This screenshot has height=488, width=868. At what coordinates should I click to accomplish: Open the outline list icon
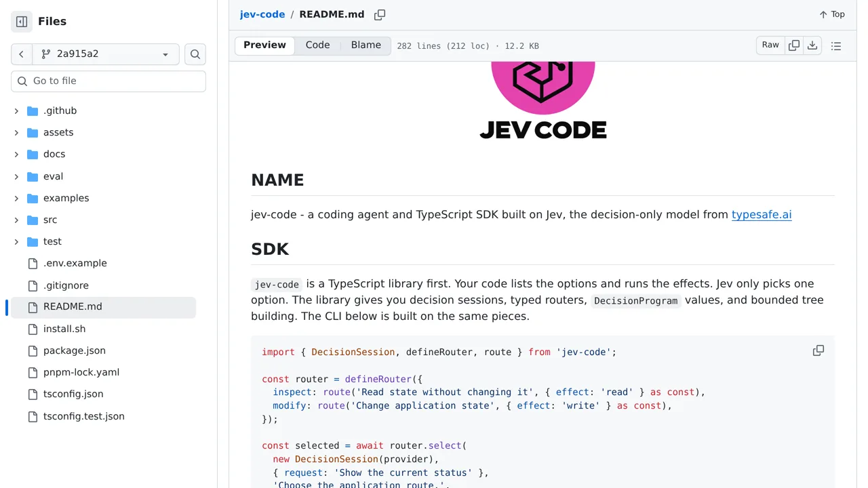coord(836,46)
